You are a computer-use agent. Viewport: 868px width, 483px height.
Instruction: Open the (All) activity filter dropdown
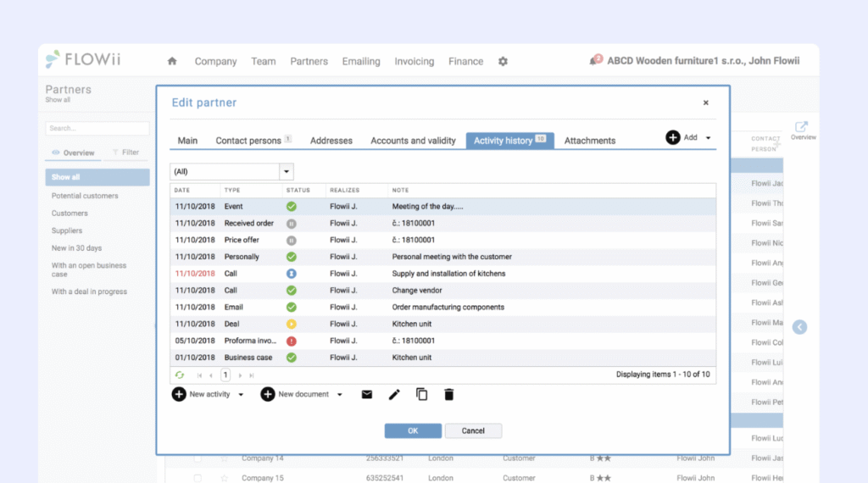point(287,171)
